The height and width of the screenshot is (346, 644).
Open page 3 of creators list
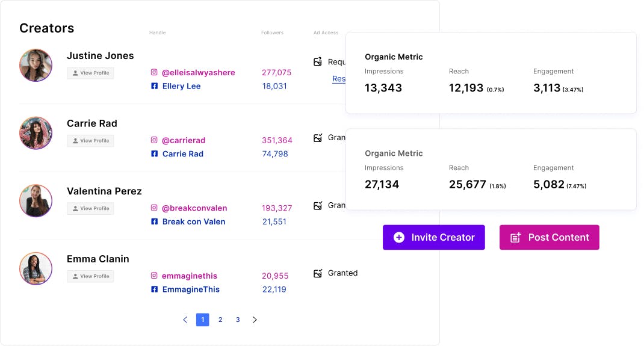[238, 320]
